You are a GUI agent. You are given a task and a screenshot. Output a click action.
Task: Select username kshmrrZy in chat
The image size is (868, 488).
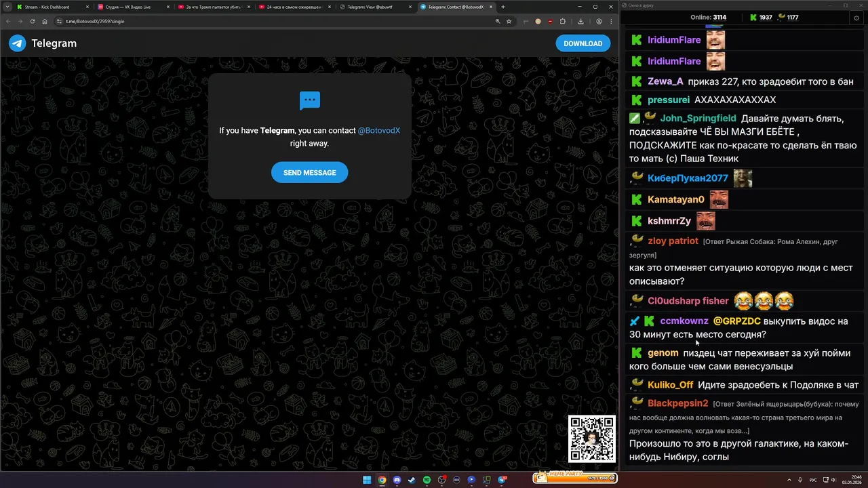pos(669,221)
